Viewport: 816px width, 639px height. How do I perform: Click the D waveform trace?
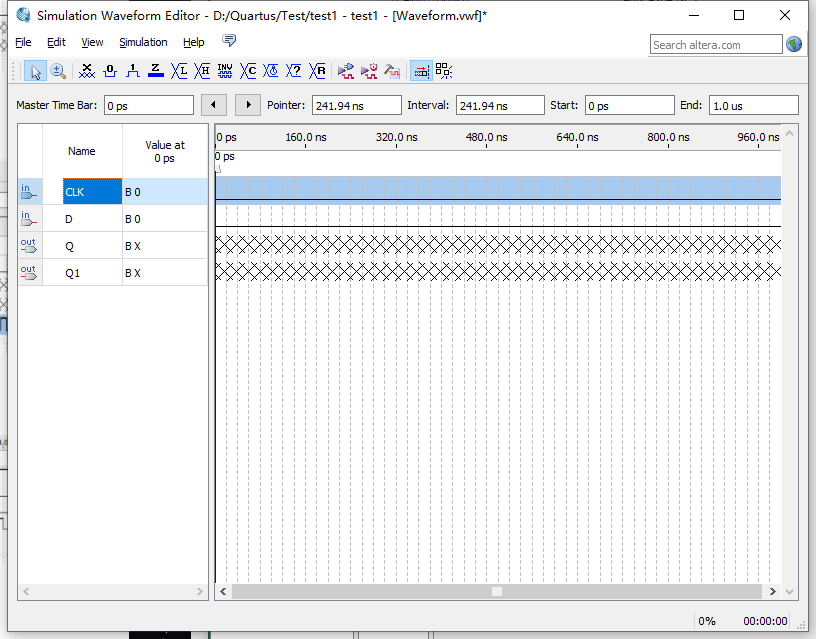tap(498, 218)
